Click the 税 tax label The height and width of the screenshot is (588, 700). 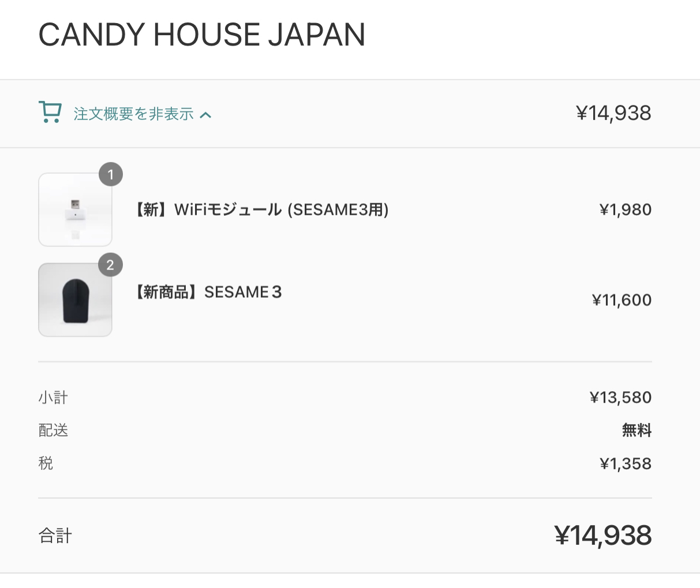click(46, 463)
